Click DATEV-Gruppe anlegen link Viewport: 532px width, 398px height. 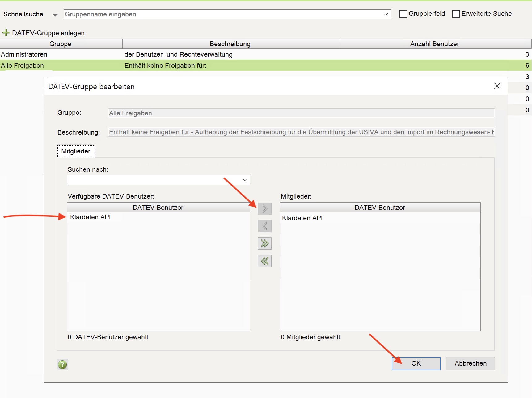tap(48, 33)
